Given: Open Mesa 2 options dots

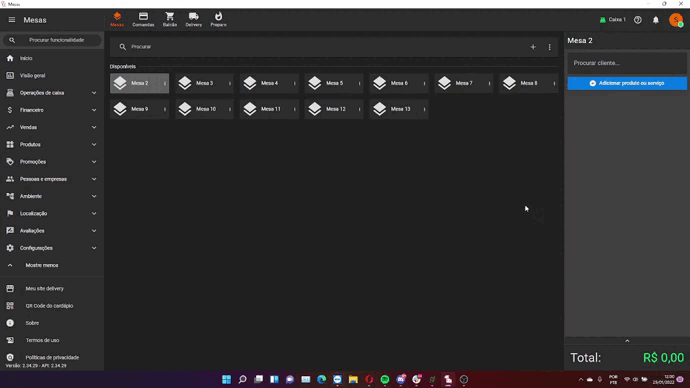Looking at the screenshot, I should click(x=165, y=83).
